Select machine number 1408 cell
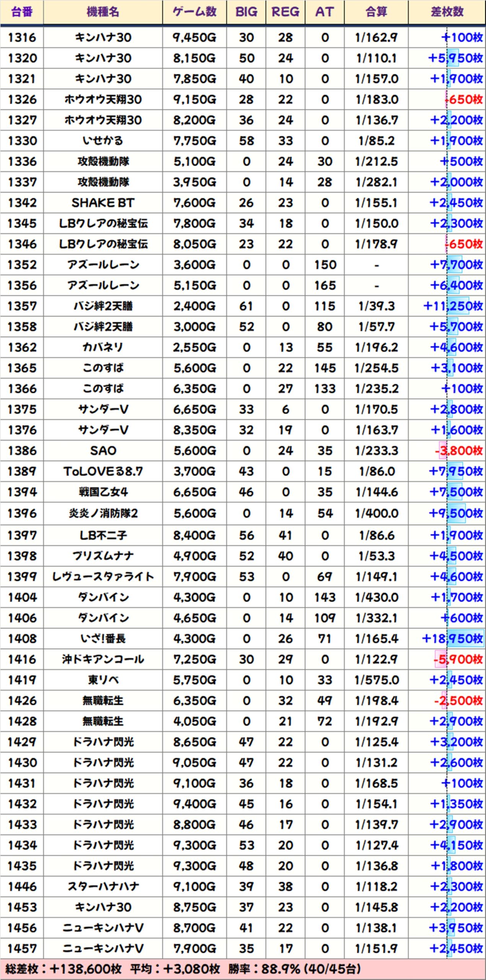Screen dimensions: 486x980 point(22,639)
